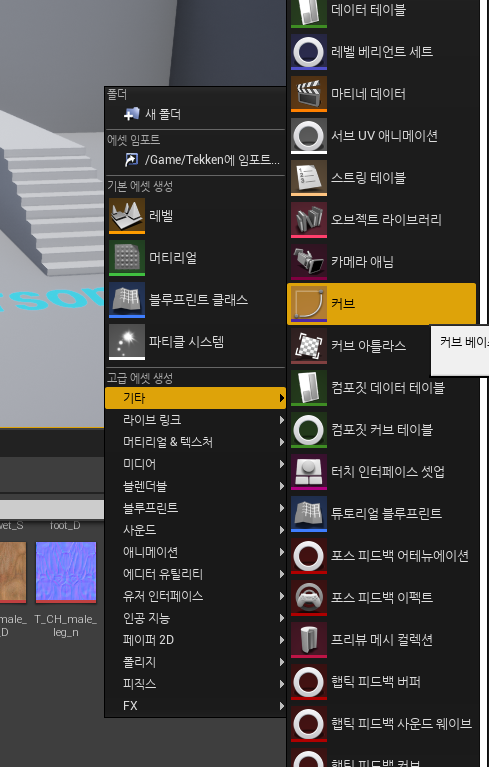The height and width of the screenshot is (767, 489).
Task: Click the 햅틱 피드백 버퍼 icon
Action: [309, 683]
